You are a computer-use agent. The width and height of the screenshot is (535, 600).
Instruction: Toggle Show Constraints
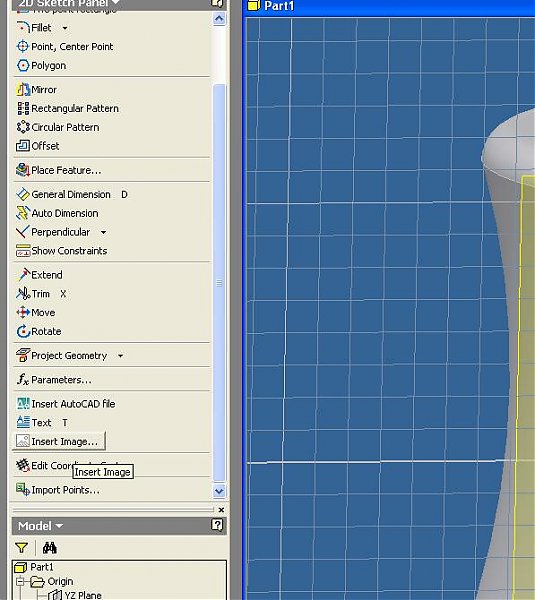pyautogui.click(x=62, y=251)
